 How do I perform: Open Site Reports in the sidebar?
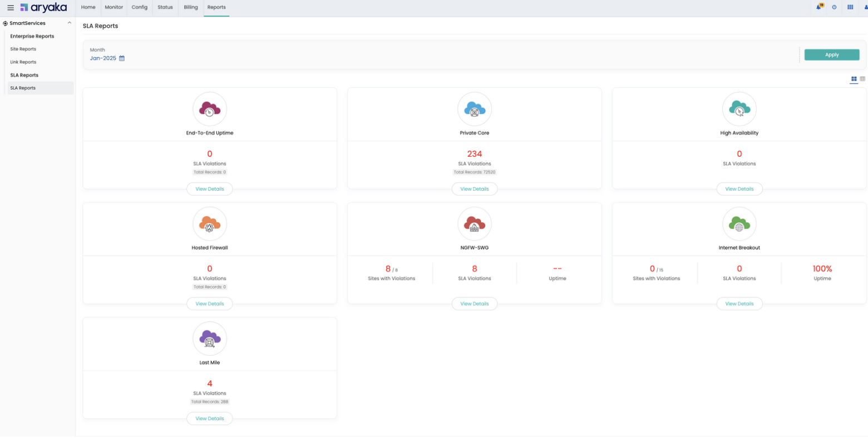click(x=23, y=49)
